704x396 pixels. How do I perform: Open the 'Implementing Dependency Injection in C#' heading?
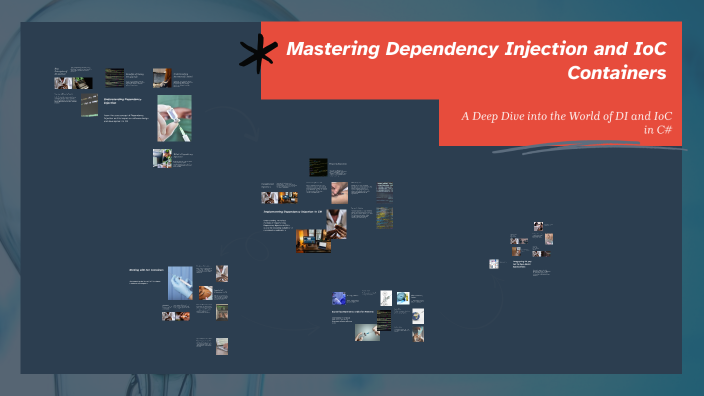292,211
